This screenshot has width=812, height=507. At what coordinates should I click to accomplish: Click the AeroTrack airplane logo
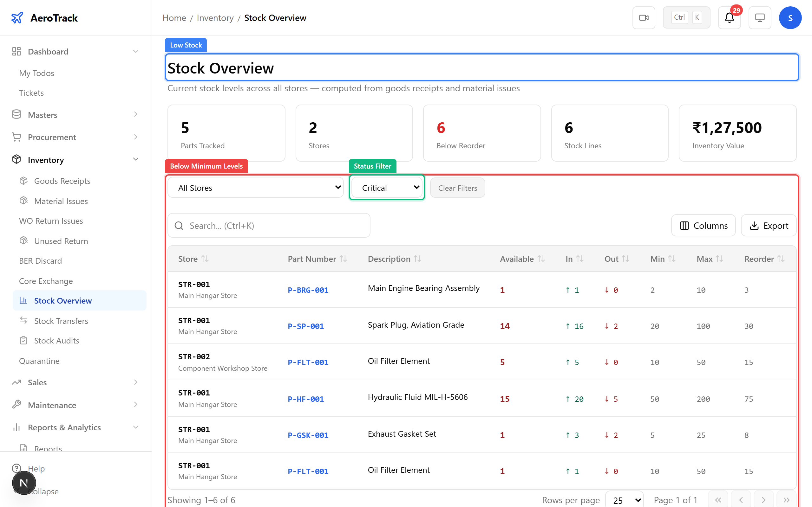click(x=17, y=17)
